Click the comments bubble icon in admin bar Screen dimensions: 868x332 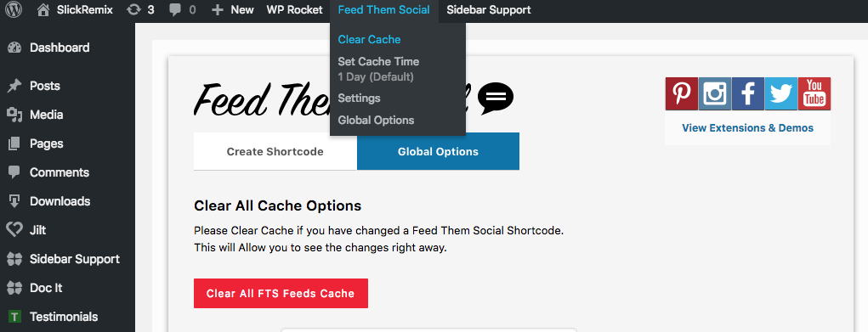(175, 10)
